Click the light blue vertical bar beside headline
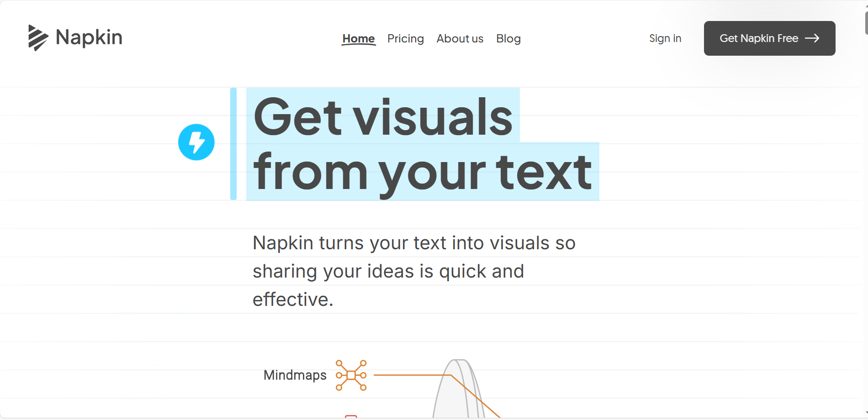Viewport: 868px width, 420px height. click(x=233, y=144)
